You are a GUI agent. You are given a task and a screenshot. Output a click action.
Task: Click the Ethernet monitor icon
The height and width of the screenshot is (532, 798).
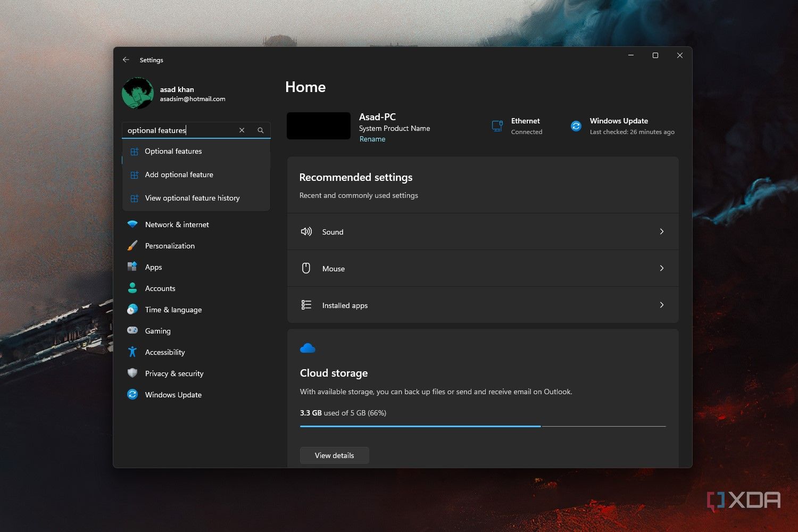coord(497,126)
